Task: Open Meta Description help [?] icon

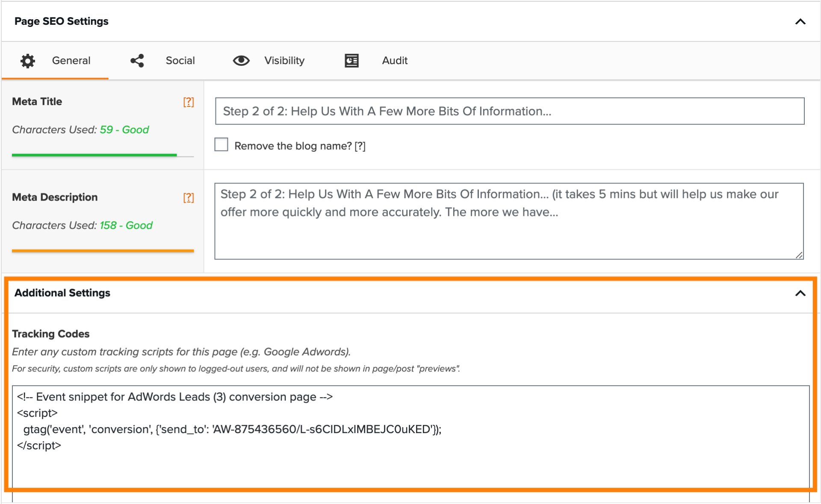Action: coord(189,197)
